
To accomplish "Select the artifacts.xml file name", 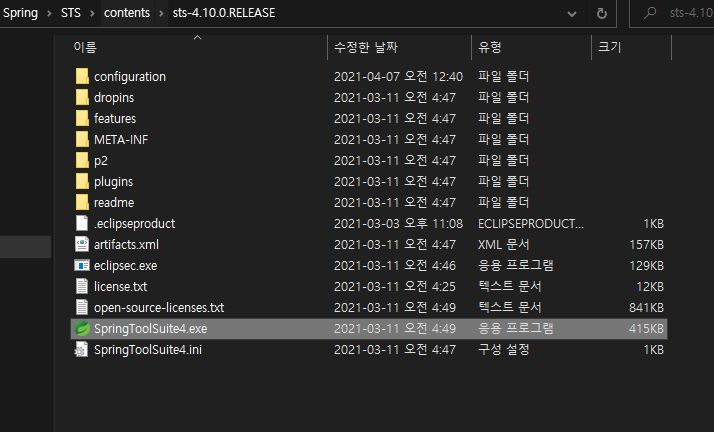I will point(127,244).
